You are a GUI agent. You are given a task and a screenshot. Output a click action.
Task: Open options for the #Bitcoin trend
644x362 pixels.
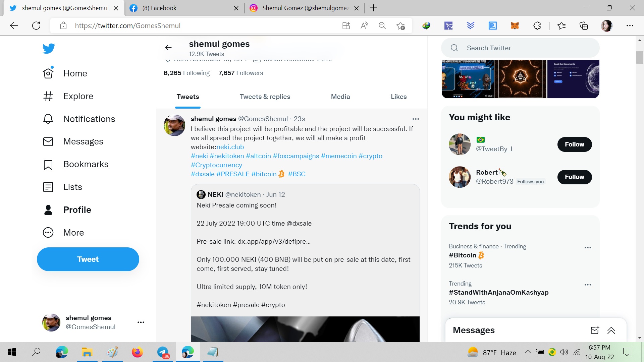tap(588, 248)
